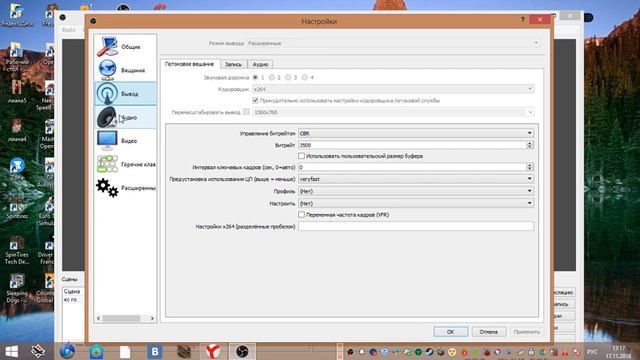Click sidebar scrollbar left arrow
Viewport: 640px width, 360px height.
pyautogui.click(x=98, y=318)
